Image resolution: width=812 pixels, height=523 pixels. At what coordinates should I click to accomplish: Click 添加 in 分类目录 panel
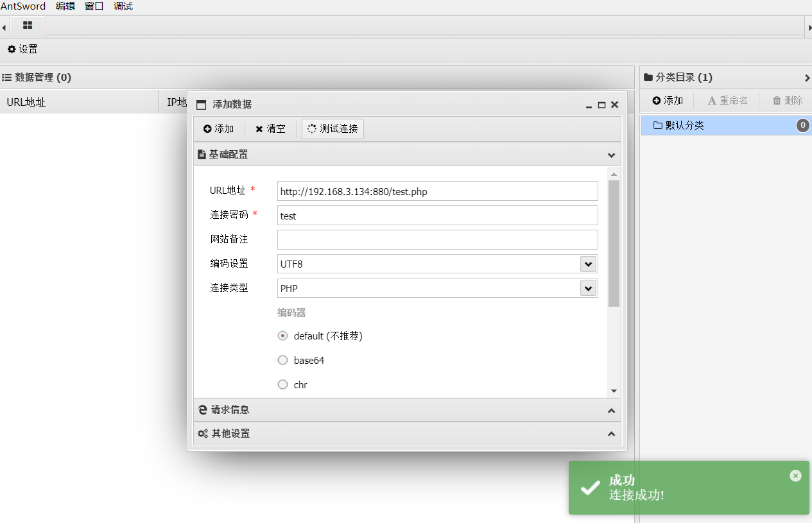pos(668,101)
